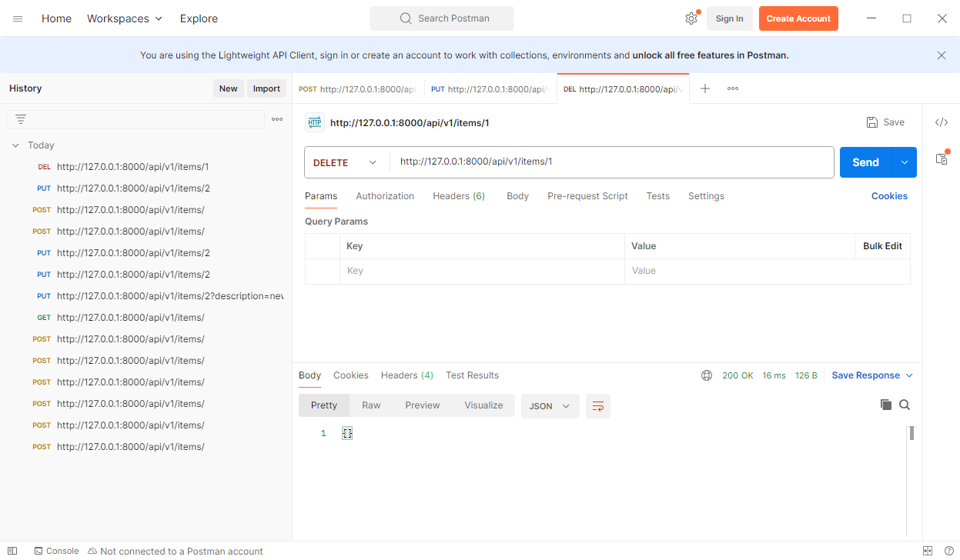Click Not connected to a Postman account
Image resolution: width=960 pixels, height=560 pixels.
(176, 551)
